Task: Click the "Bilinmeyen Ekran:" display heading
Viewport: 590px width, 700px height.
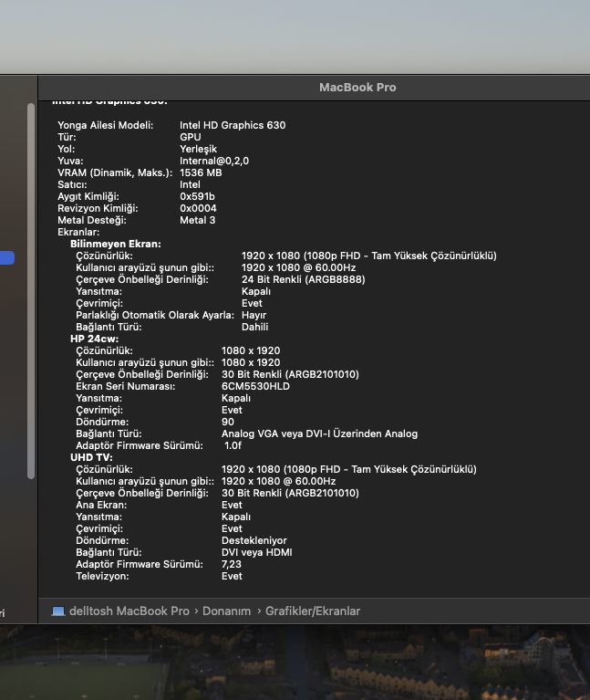Action: [x=115, y=245]
